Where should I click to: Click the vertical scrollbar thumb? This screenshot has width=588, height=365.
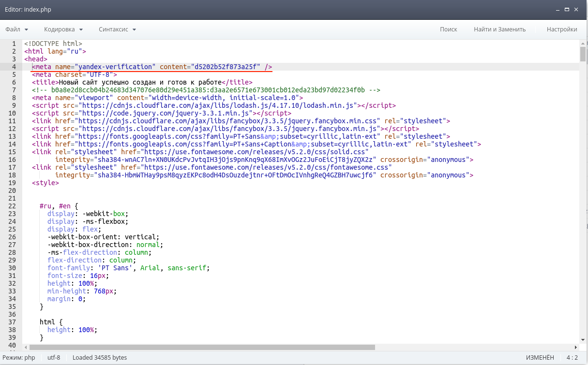click(x=583, y=54)
